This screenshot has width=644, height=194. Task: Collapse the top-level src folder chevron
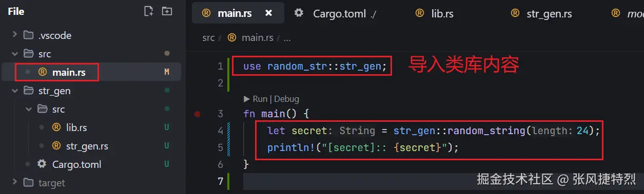click(14, 54)
